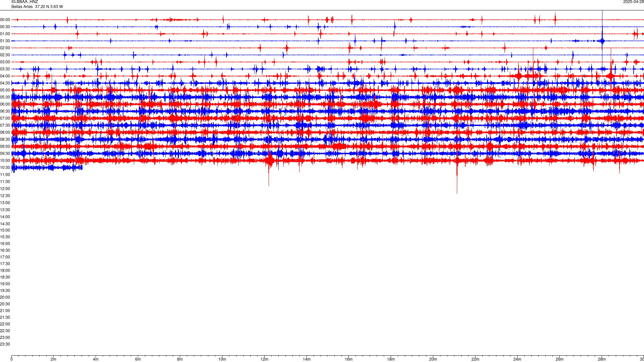Select the 05:30 time row label
The height and width of the screenshot is (362, 644).
[5, 97]
